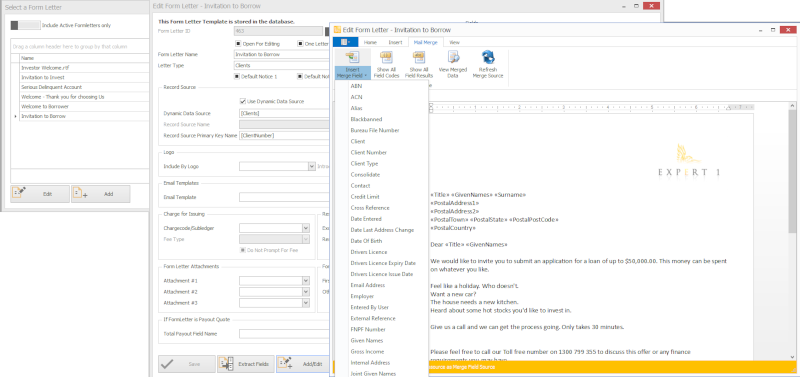Toggle Open For Editing checkbox

pyautogui.click(x=238, y=43)
